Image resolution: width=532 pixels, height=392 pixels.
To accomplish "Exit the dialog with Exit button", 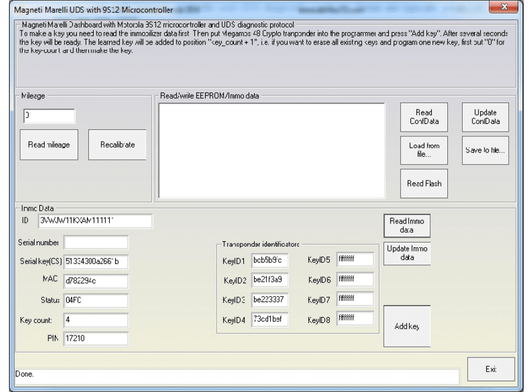I will tap(490, 369).
